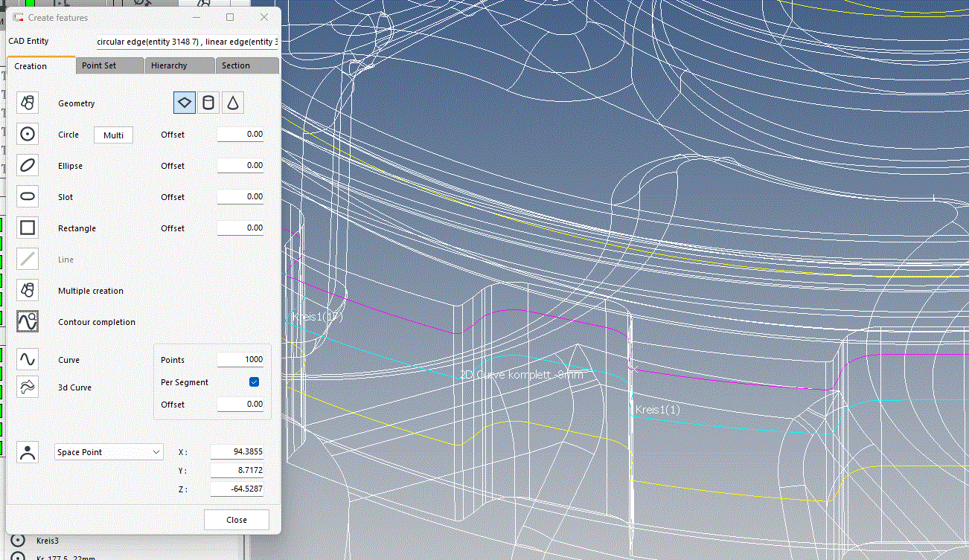Image resolution: width=969 pixels, height=560 pixels.
Task: Choose the Slot feature icon
Action: 28,197
